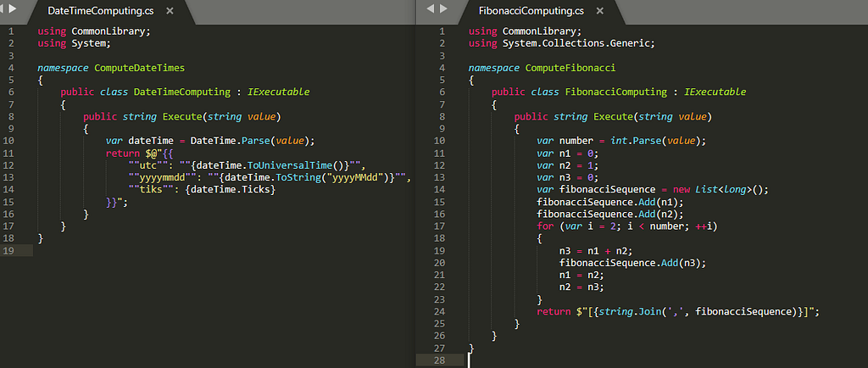Click 'ComputeFibonacci' namespace name
Viewport: 868px width, 368px height.
(570, 68)
